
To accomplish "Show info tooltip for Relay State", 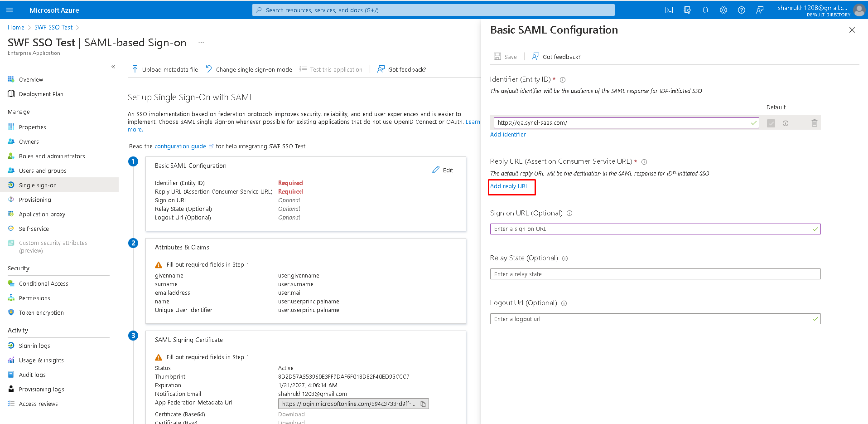I will tap(565, 258).
